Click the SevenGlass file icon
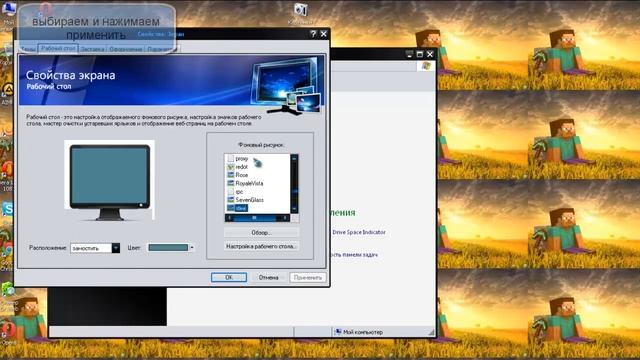Image resolution: width=640 pixels, height=360 pixels. [x=231, y=200]
